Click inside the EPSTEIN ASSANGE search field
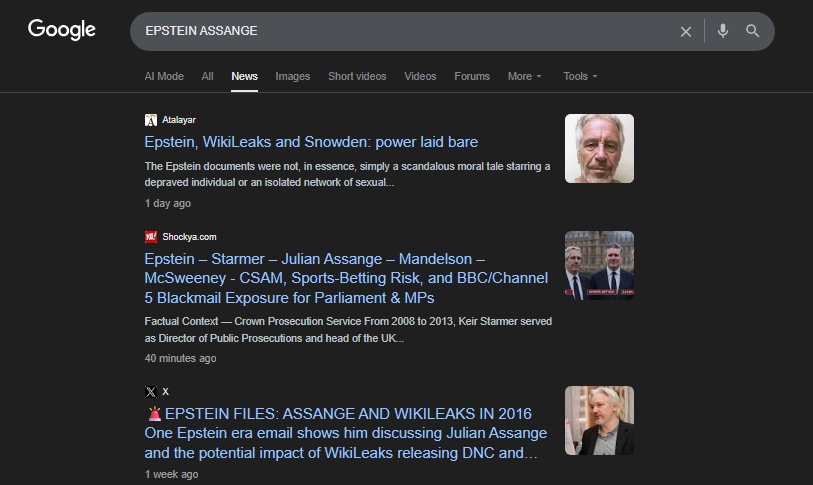The width and height of the screenshot is (813, 485). [x=400, y=31]
